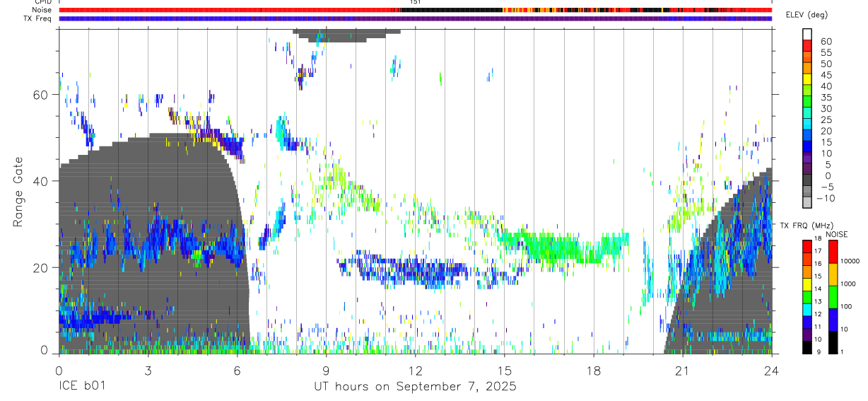Select NOISE black segment between 10 and 1
868x401 pixels.
tap(833, 341)
